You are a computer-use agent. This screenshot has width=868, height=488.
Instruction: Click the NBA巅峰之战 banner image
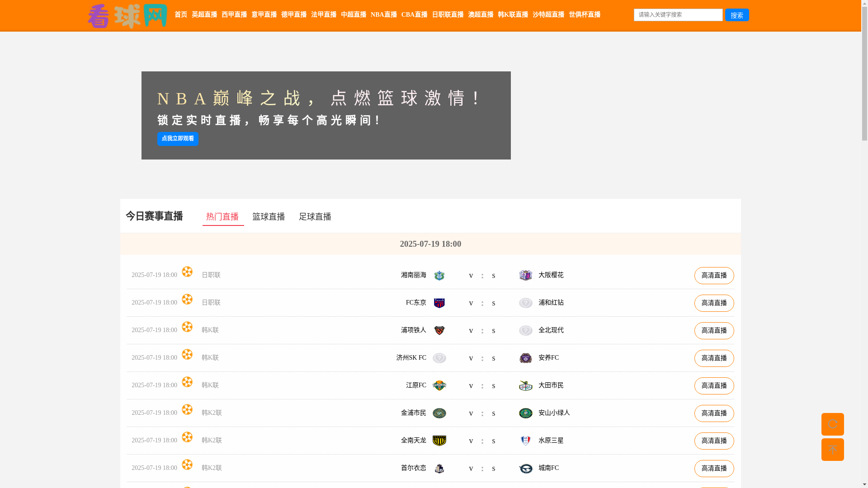click(x=326, y=115)
